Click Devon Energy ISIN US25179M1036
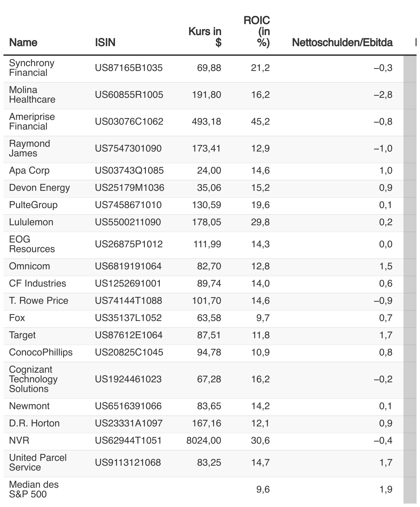The image size is (420, 507). pyautogui.click(x=129, y=188)
